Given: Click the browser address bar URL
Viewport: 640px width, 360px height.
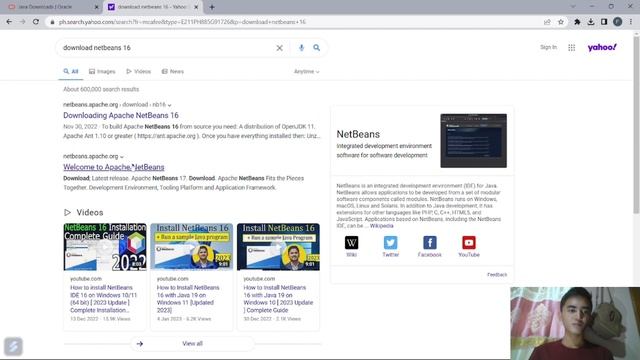Looking at the screenshot, I should [182, 22].
